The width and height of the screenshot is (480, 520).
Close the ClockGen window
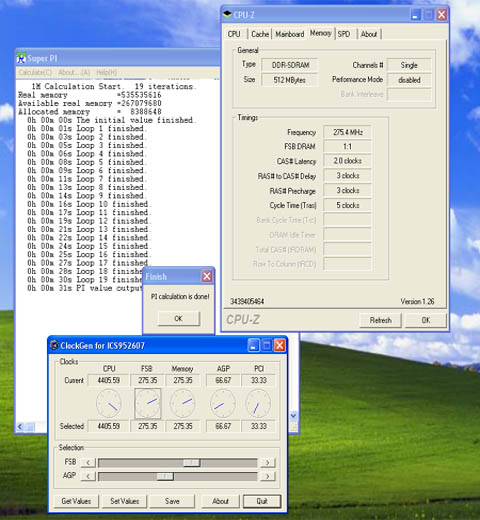pos(280,345)
